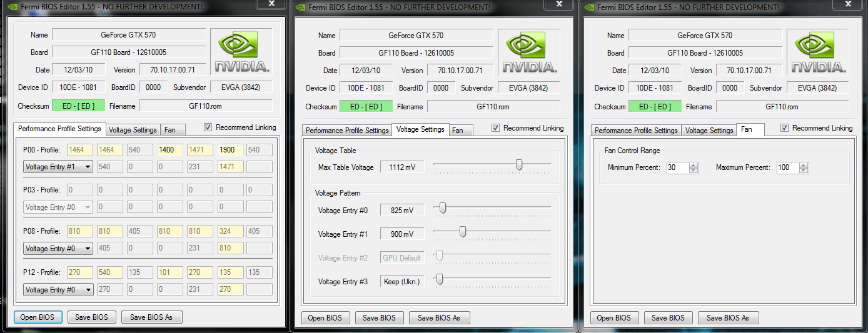This screenshot has height=333, width=868.
Task: Click the P00 profile field showing 1400
Action: pyautogui.click(x=170, y=150)
